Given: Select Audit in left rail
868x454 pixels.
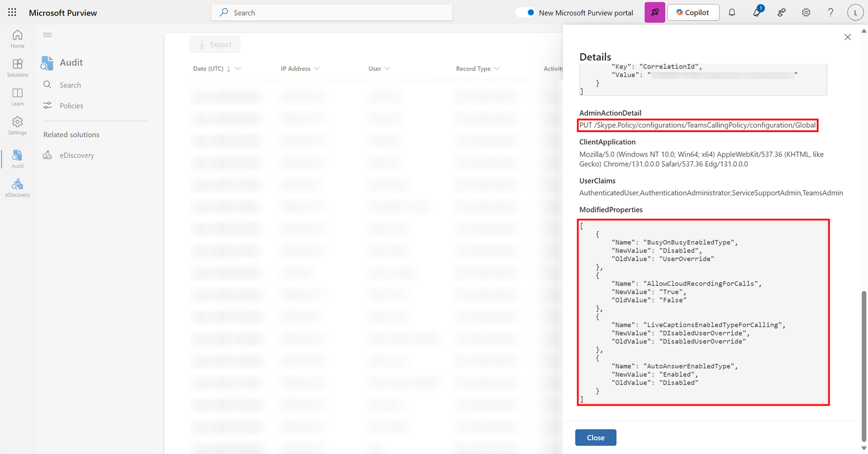Looking at the screenshot, I should click(x=17, y=159).
